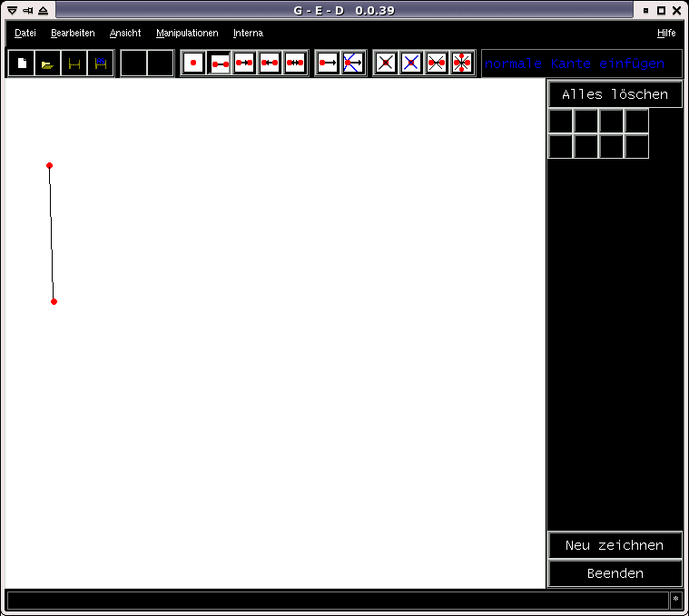Open the Datei menu
Viewport: 689px width, 616px height.
click(x=25, y=33)
